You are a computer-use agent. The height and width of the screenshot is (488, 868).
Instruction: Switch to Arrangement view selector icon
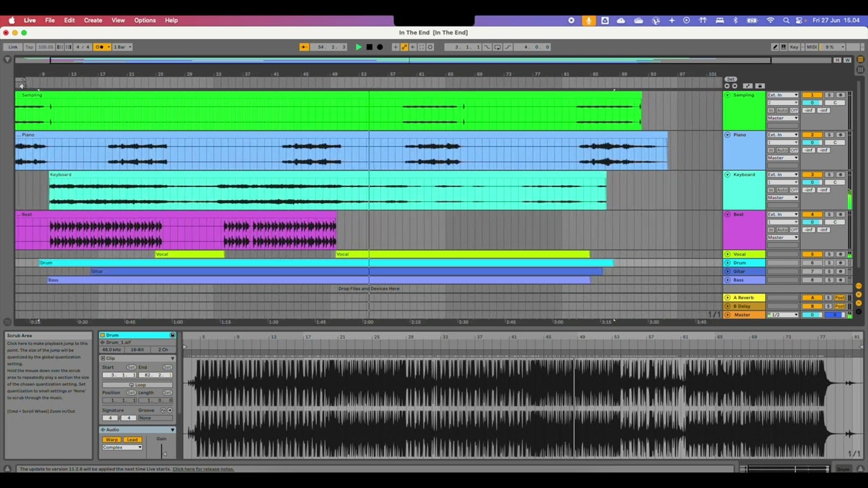(860, 60)
